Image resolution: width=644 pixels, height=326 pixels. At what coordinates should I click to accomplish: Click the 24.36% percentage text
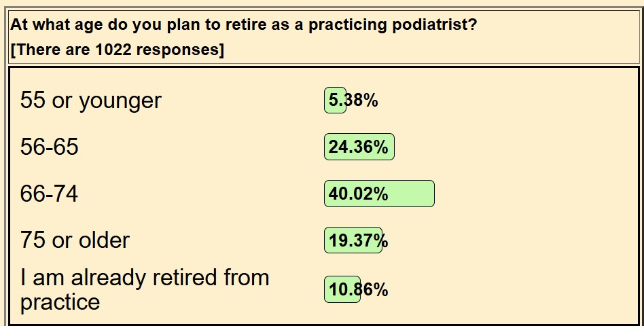(358, 147)
